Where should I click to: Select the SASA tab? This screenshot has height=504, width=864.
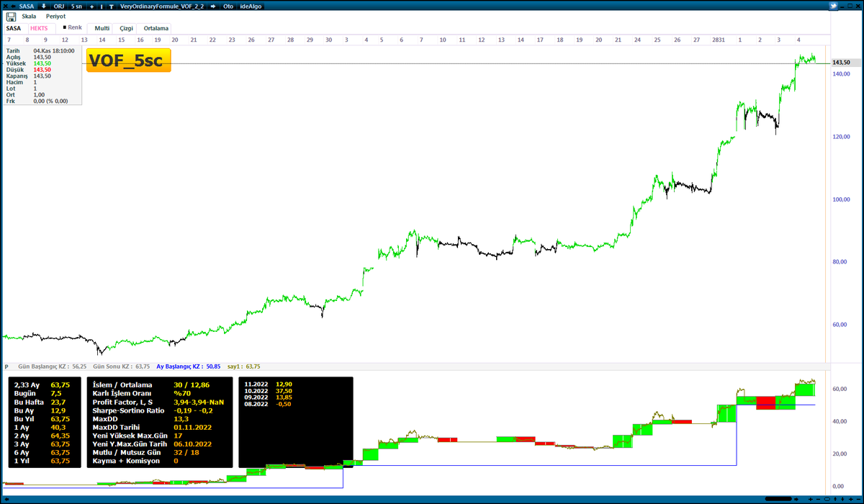click(x=14, y=28)
